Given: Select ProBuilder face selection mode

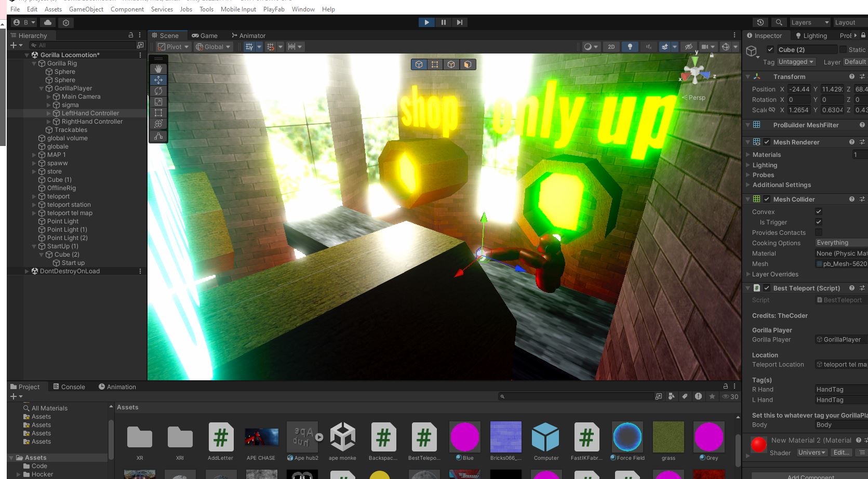Looking at the screenshot, I should click(x=468, y=64).
